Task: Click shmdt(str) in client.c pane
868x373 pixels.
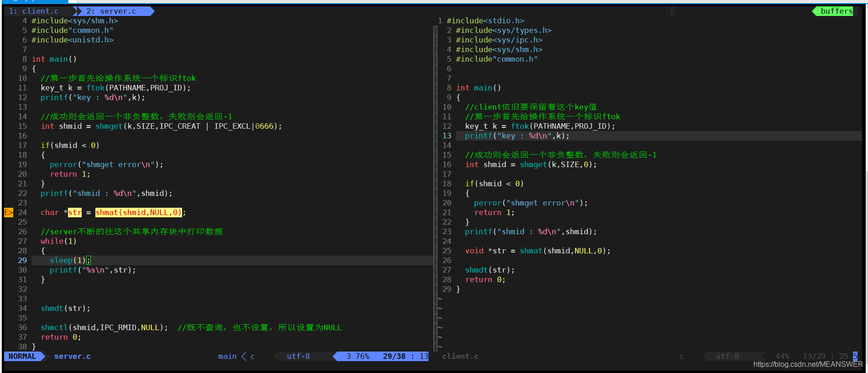Action: (x=490, y=270)
